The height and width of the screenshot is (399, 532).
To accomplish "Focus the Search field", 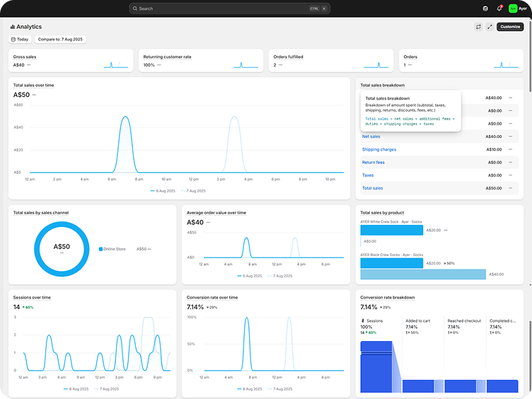I will point(229,8).
